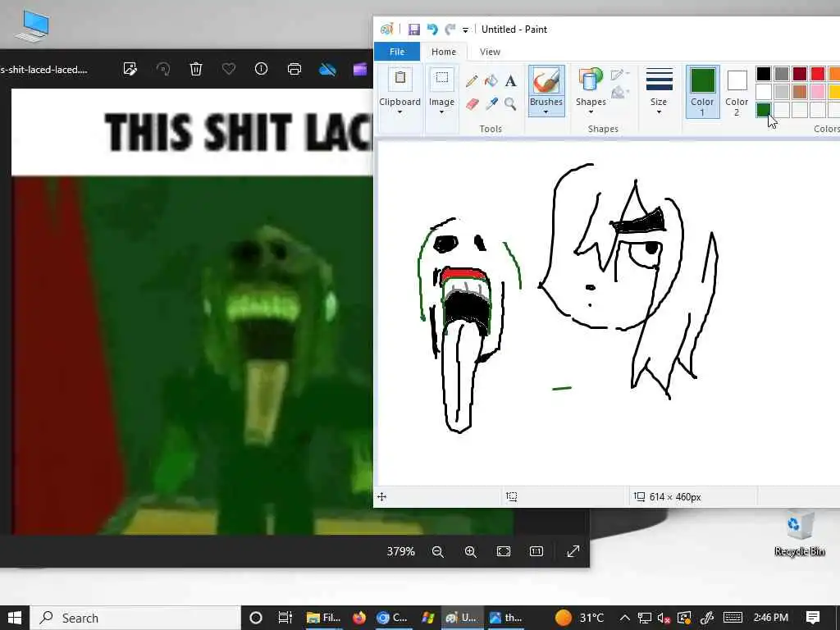Image resolution: width=840 pixels, height=630 pixels.
Task: Click the 31°C weather widget
Action: point(580,618)
